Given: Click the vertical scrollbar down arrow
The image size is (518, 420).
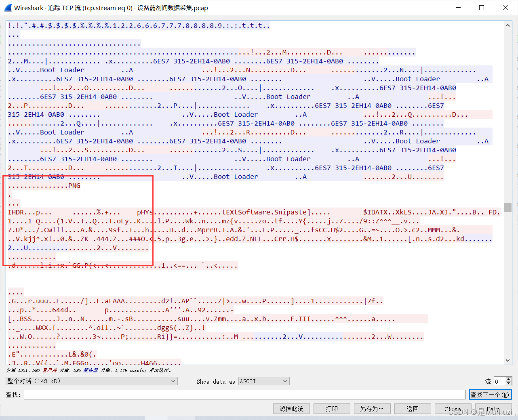Looking at the screenshot, I should pos(508,361).
